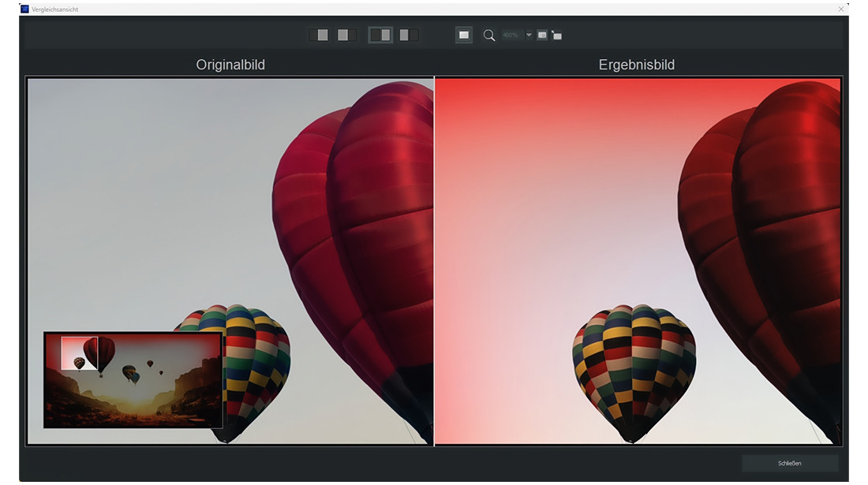Screen dimensions: 868x485
Task: Select the second comparison layout icon
Action: pyautogui.click(x=344, y=35)
